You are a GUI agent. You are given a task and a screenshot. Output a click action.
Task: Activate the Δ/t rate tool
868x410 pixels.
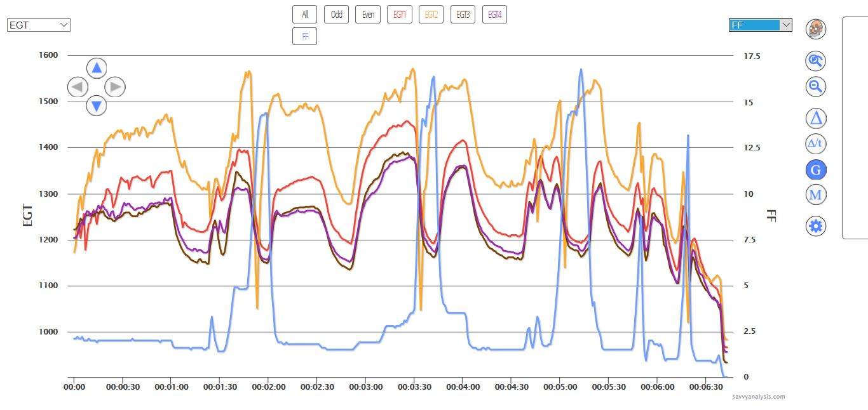816,143
